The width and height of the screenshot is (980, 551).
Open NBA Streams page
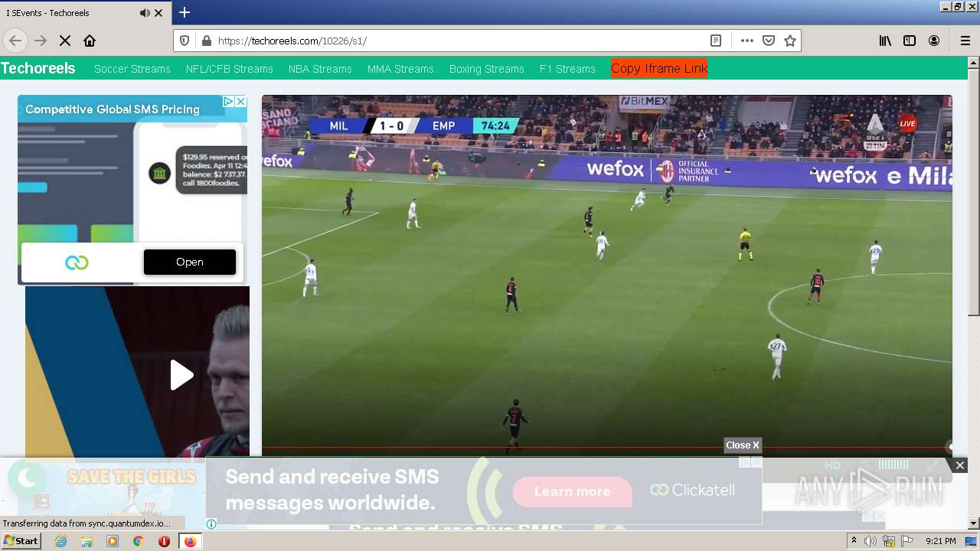[320, 69]
